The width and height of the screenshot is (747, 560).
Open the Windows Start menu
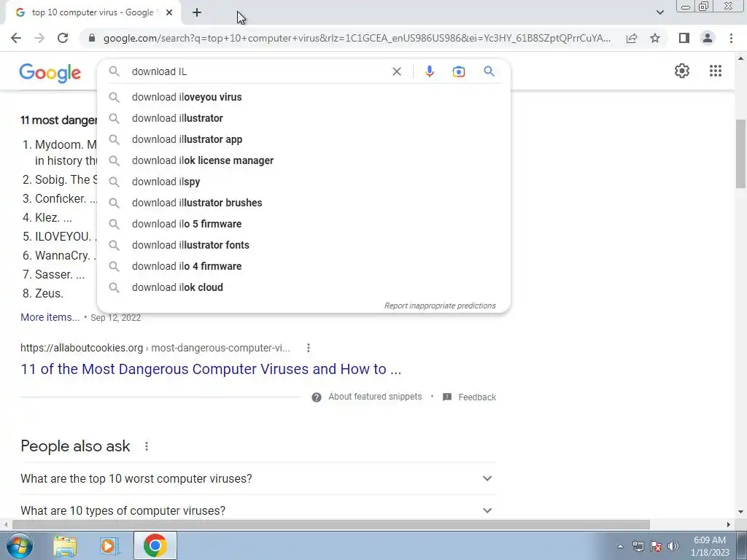point(19,545)
